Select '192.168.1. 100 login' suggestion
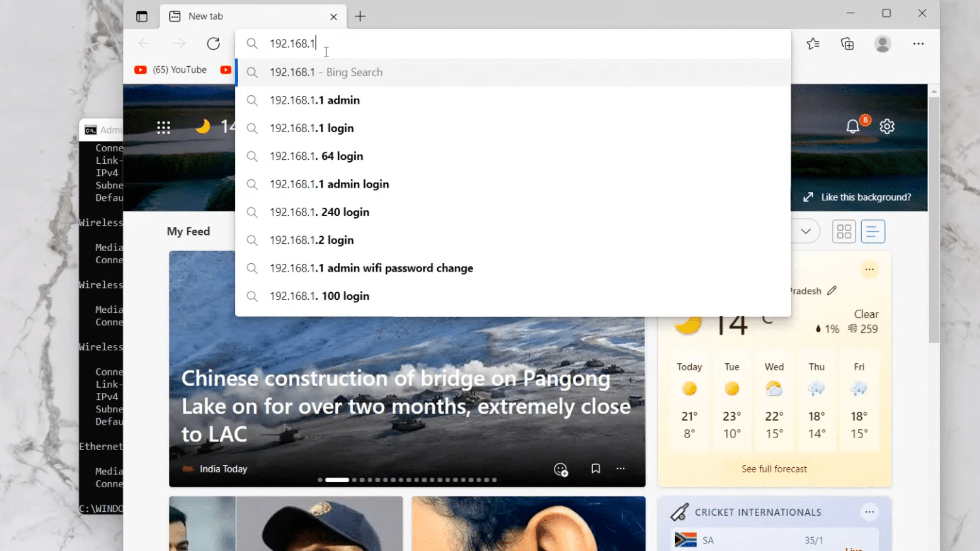 click(x=513, y=296)
